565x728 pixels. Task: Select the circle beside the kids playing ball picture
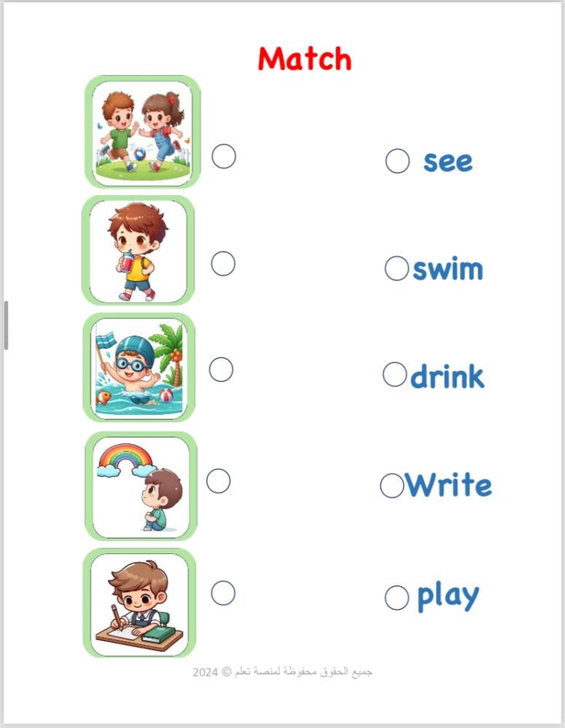pos(224,156)
